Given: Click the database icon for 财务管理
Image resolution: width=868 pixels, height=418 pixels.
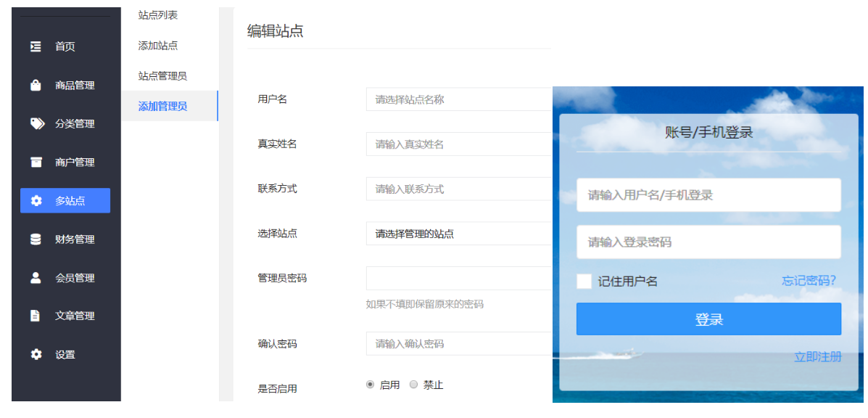Looking at the screenshot, I should [x=36, y=239].
